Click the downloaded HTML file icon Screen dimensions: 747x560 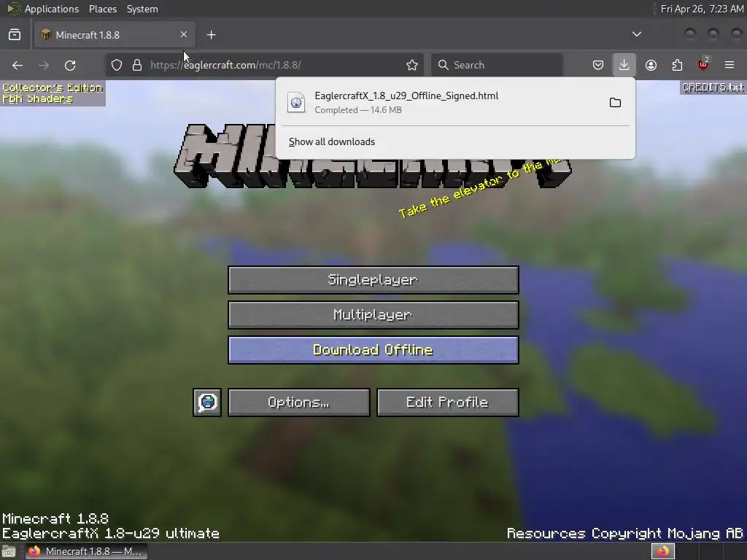click(x=296, y=102)
